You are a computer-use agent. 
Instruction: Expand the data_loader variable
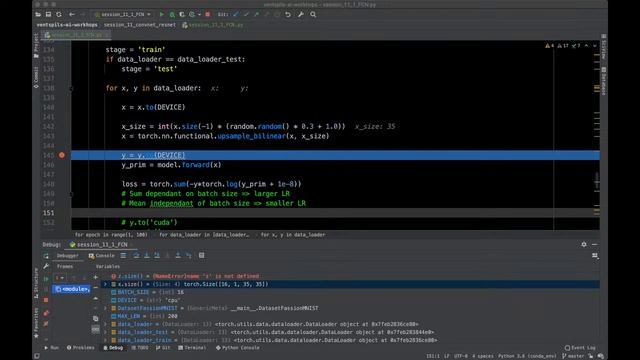point(105,324)
